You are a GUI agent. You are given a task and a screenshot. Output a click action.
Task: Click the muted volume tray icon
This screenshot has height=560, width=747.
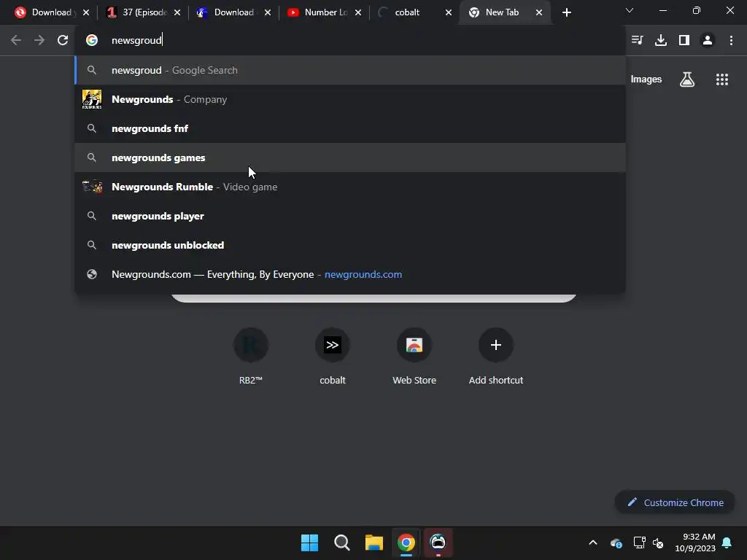659,542
